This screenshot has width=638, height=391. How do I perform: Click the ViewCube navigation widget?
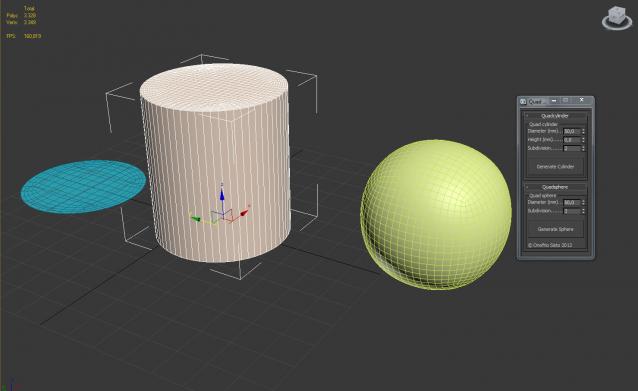click(617, 18)
